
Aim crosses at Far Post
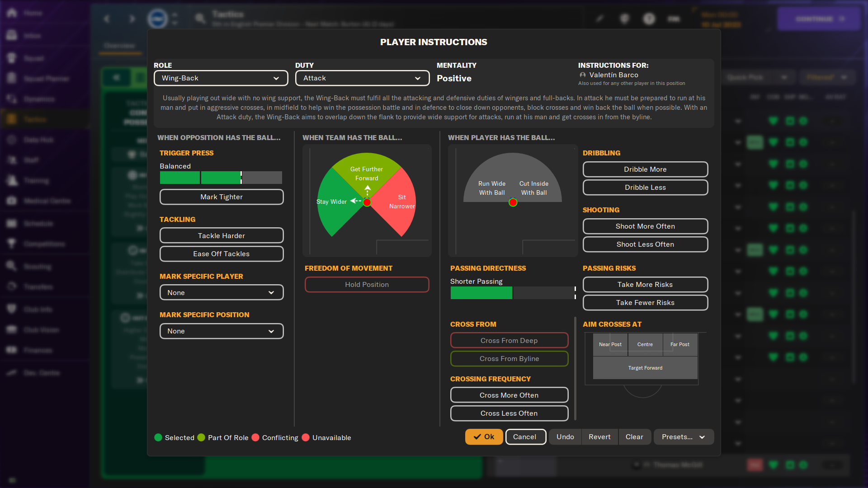pyautogui.click(x=680, y=345)
